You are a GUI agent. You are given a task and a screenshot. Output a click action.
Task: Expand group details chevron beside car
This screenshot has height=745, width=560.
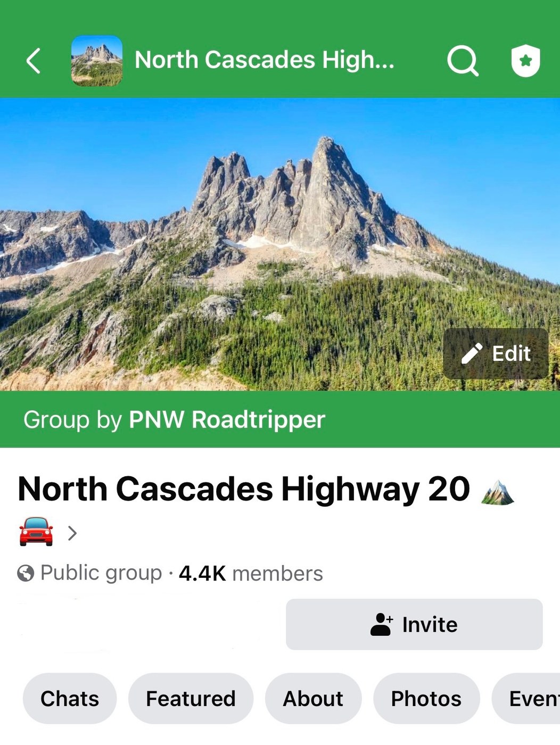point(73,533)
